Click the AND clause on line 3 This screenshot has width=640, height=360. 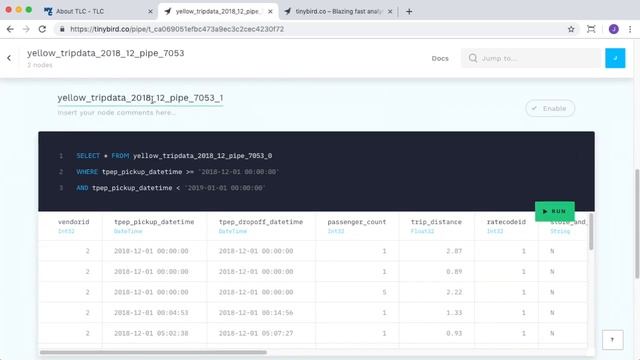click(171, 188)
